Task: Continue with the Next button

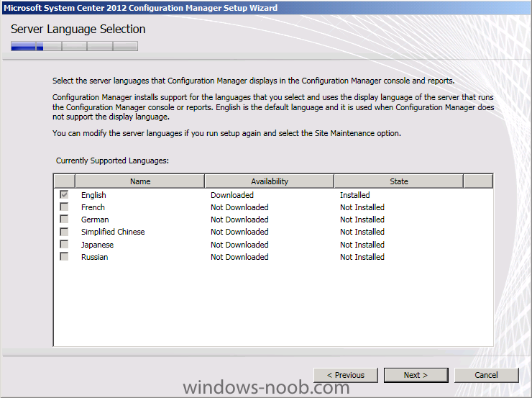Action: click(x=416, y=375)
